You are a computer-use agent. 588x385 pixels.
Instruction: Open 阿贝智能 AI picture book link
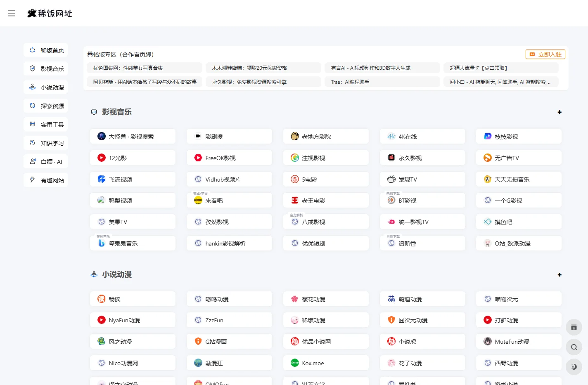point(145,82)
